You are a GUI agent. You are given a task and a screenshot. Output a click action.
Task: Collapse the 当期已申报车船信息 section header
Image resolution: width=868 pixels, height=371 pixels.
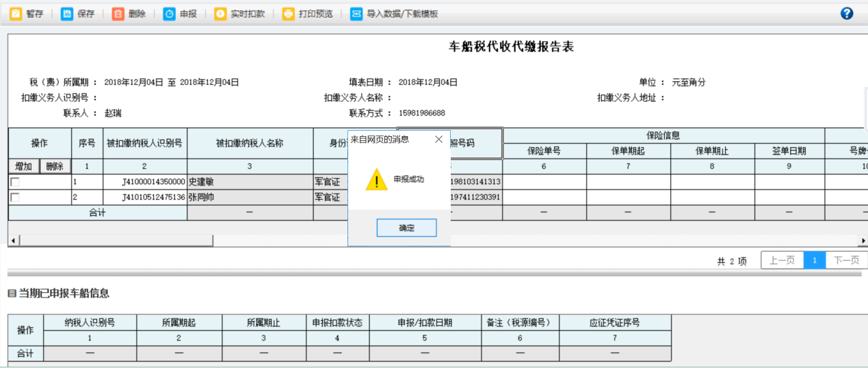pos(12,294)
